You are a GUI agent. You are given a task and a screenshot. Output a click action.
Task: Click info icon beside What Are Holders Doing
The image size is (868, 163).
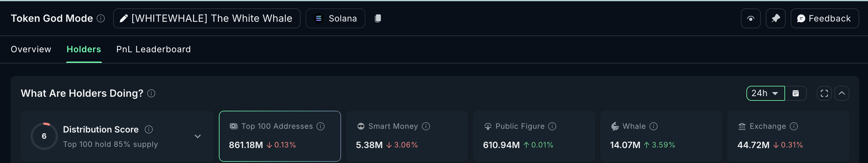151,93
